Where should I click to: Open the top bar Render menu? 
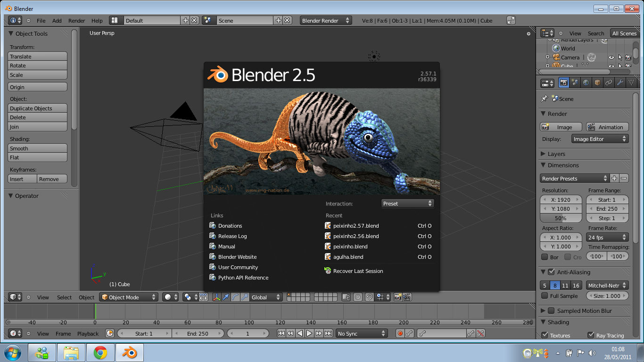[77, 21]
